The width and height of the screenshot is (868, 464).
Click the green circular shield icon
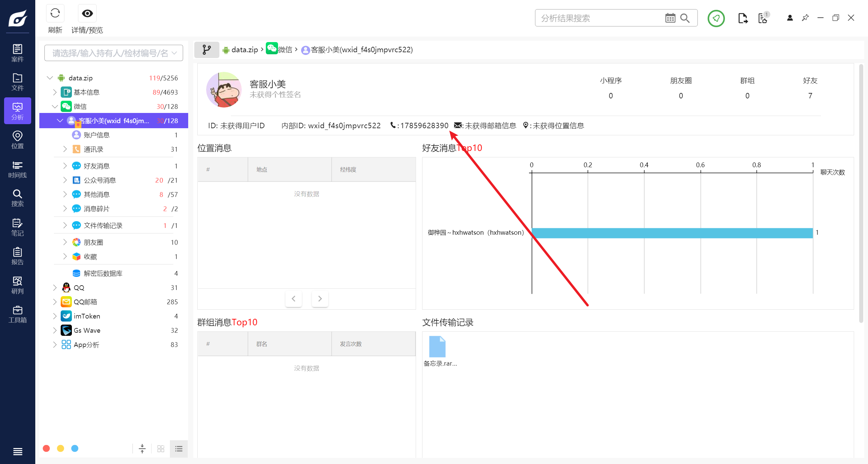[716, 18]
